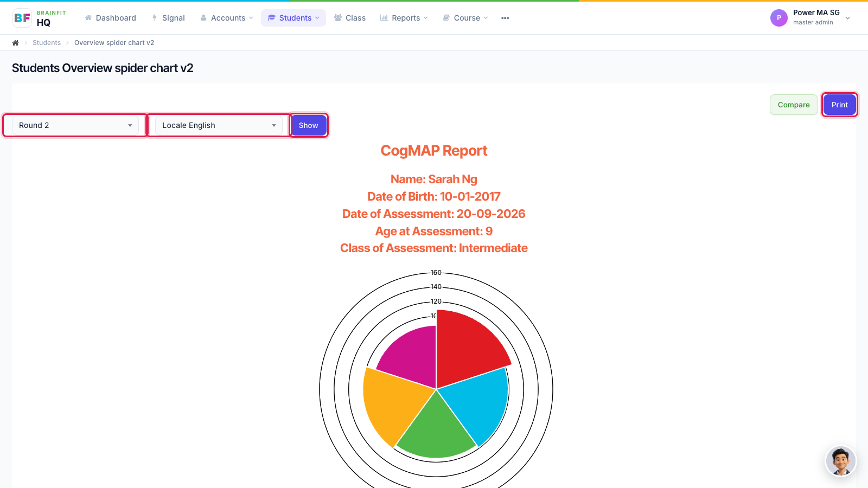Expand the Students menu
868x488 pixels.
(293, 18)
